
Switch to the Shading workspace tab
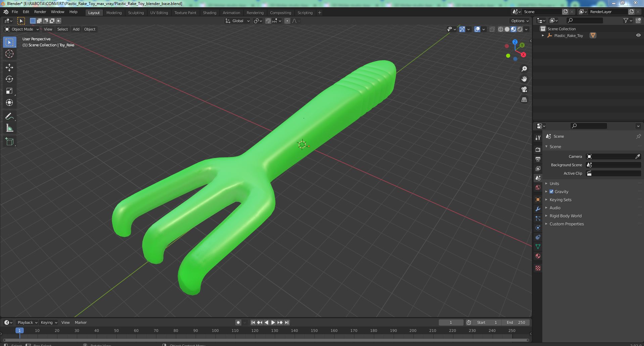click(x=209, y=13)
